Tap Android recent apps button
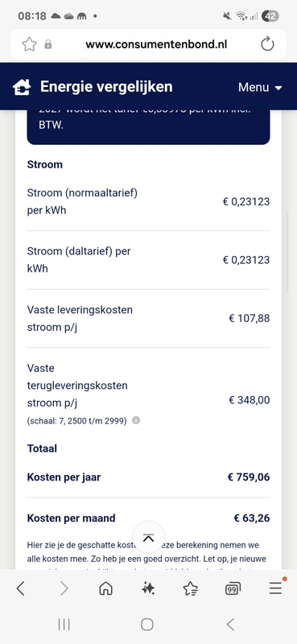Viewport: 297px width, 644px height. pos(64,625)
